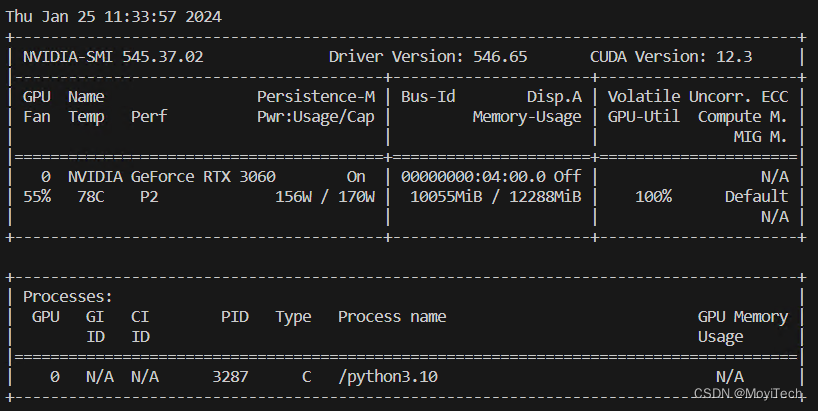Click the GPU utilization value 100%
This screenshot has width=818, height=411.
653,197
